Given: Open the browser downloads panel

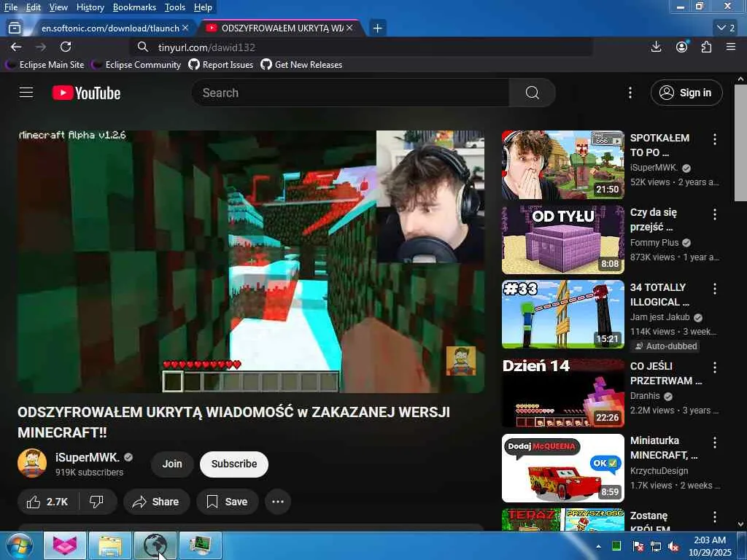Looking at the screenshot, I should [656, 47].
